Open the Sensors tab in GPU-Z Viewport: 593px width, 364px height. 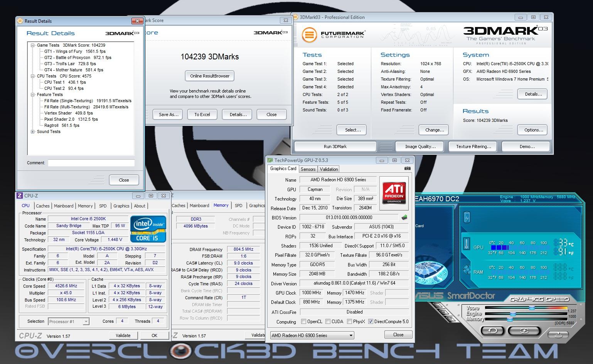(x=308, y=169)
